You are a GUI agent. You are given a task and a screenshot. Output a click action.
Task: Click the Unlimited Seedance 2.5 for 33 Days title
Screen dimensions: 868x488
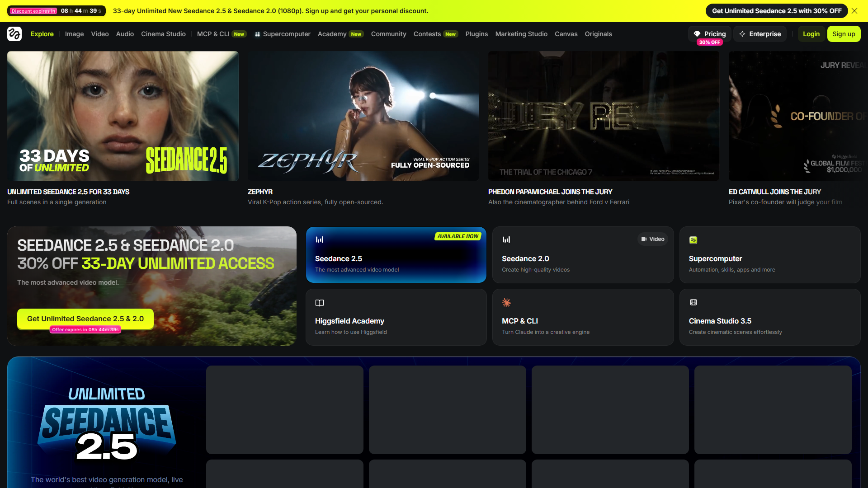pyautogui.click(x=68, y=192)
